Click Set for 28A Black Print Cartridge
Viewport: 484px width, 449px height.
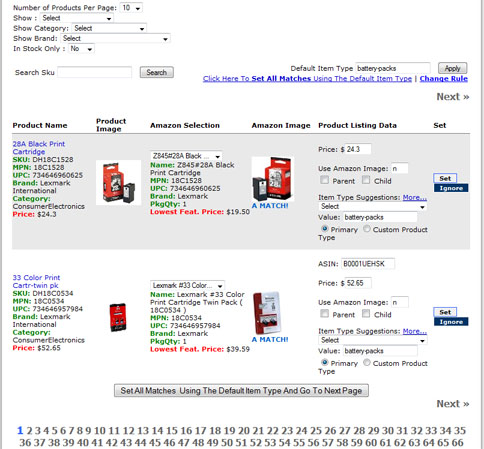point(445,178)
